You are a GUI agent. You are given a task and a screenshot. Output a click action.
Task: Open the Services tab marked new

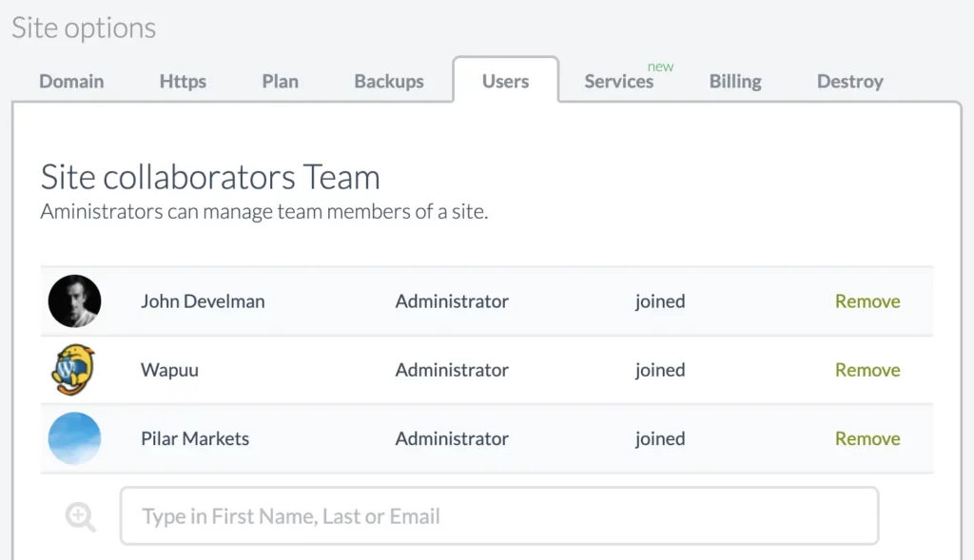[x=619, y=82]
